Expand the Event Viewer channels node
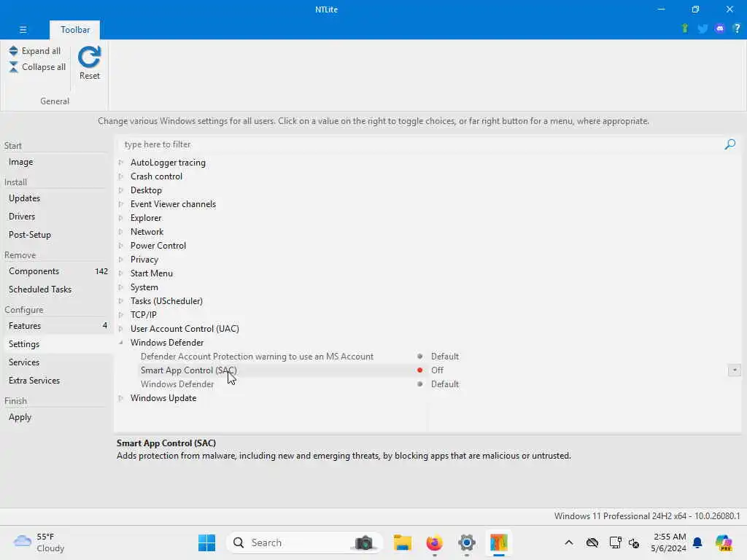Screen dimensions: 747x560 121,204
